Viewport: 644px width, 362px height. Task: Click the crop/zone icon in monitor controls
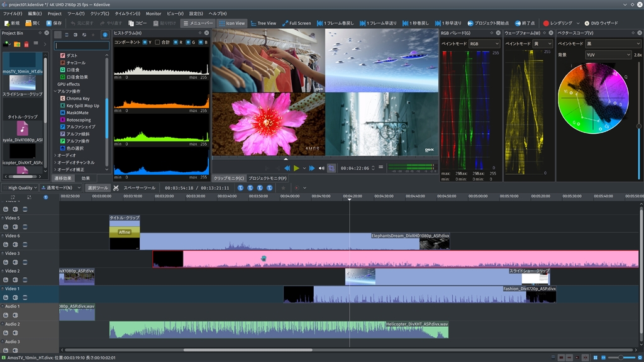(x=331, y=168)
